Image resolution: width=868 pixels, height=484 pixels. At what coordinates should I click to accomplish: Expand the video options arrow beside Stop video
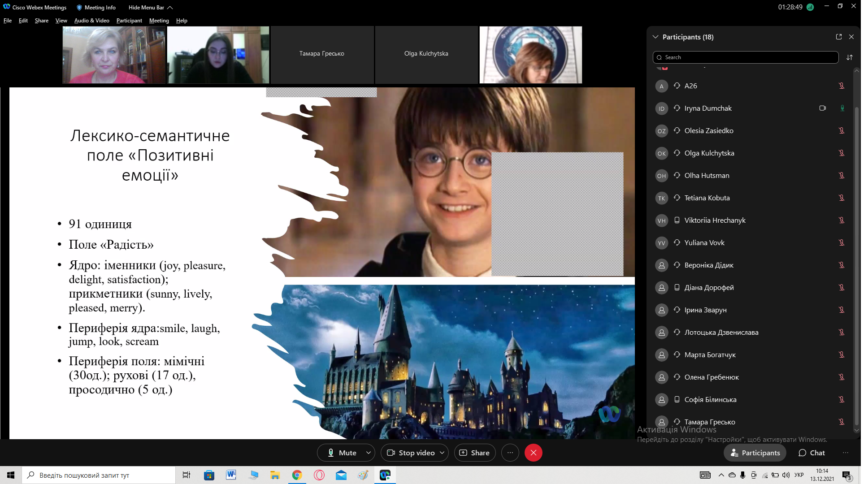[x=442, y=453]
